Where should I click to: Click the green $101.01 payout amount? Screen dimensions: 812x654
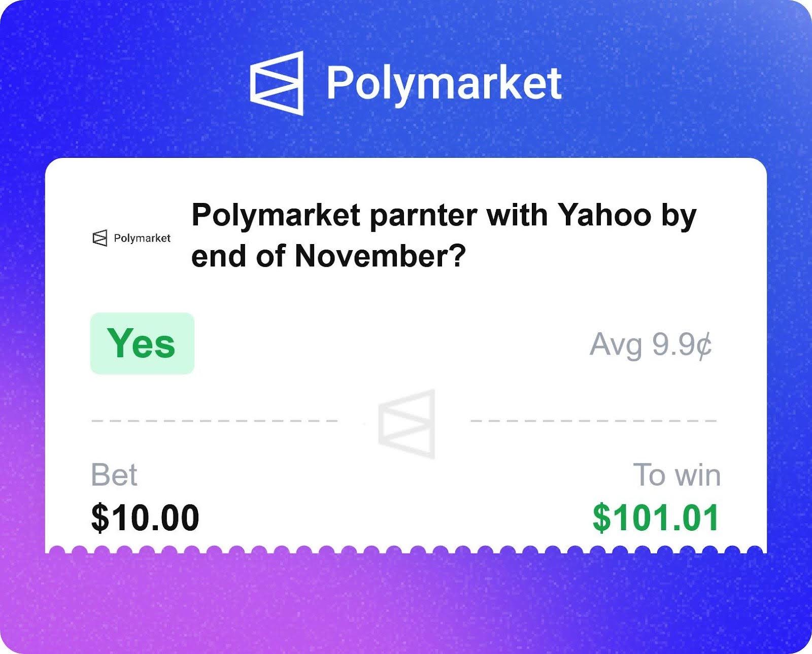656,518
